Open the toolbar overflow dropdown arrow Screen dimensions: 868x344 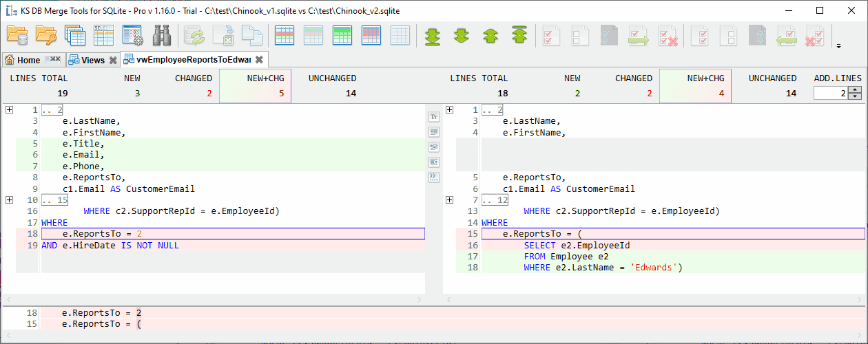click(838, 47)
